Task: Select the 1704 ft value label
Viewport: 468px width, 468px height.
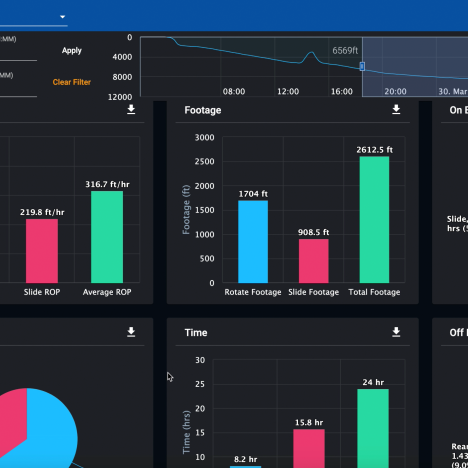Action: 253,194
